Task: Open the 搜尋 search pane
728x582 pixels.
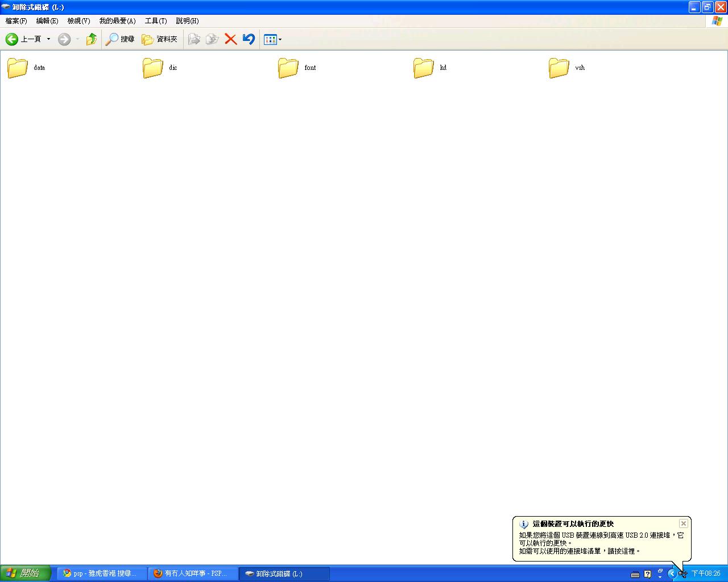Action: point(120,39)
